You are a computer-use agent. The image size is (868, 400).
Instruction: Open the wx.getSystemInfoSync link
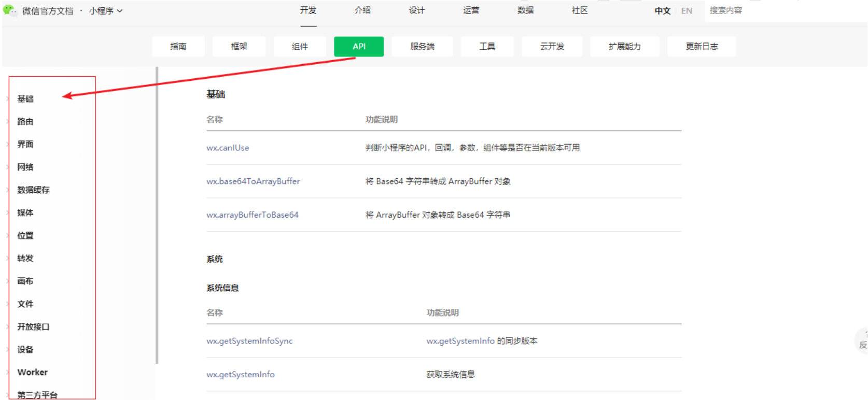249,341
